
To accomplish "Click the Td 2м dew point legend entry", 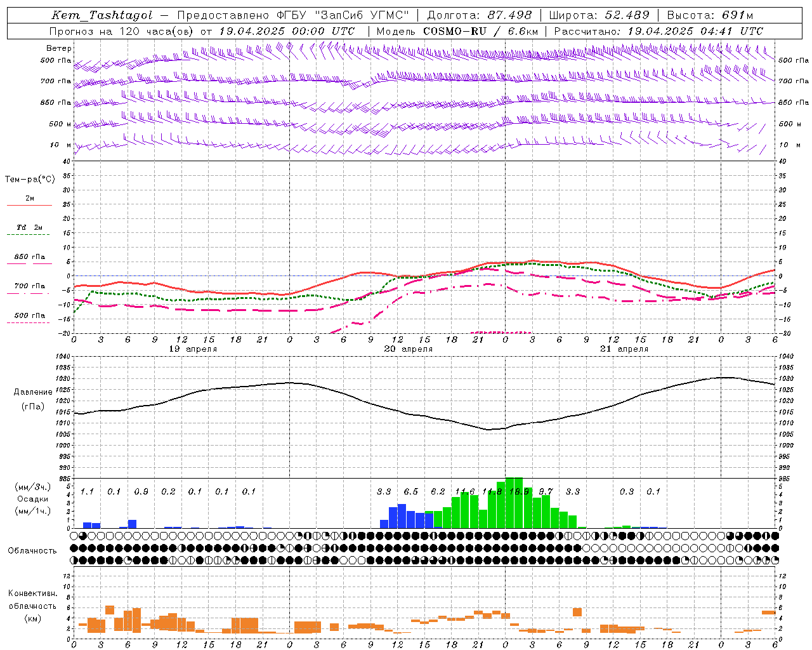I will tap(30, 227).
